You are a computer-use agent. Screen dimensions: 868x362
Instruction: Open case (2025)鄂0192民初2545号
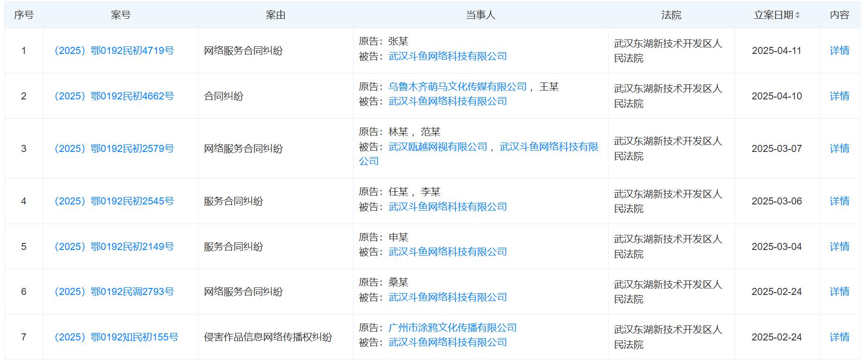(x=114, y=201)
